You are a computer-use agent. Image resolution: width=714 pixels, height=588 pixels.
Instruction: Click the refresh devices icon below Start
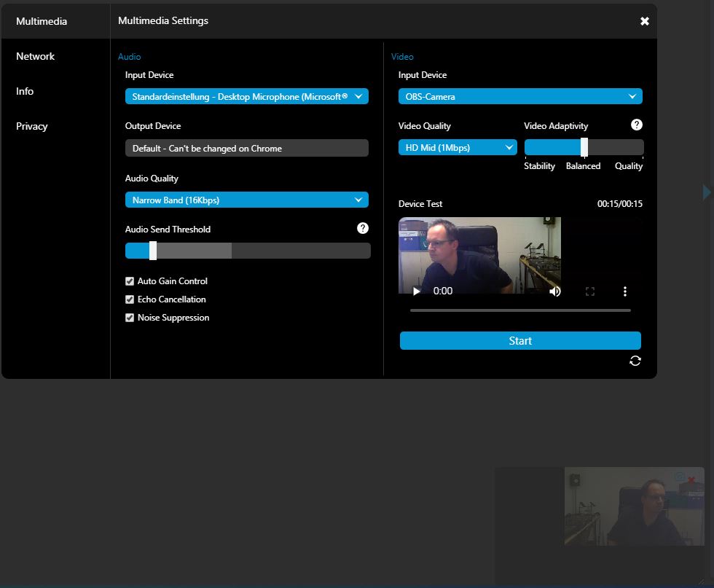635,361
